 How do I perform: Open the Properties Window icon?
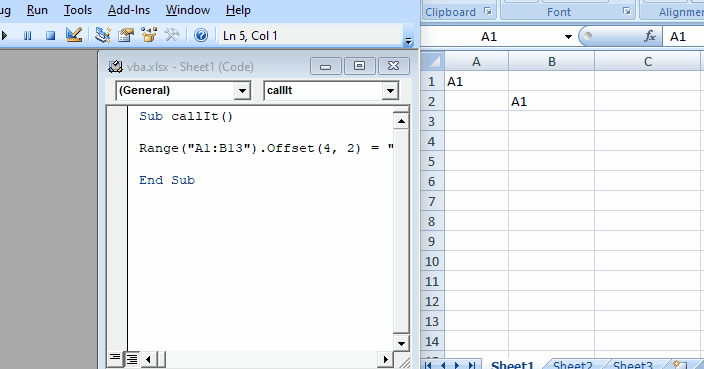click(126, 35)
